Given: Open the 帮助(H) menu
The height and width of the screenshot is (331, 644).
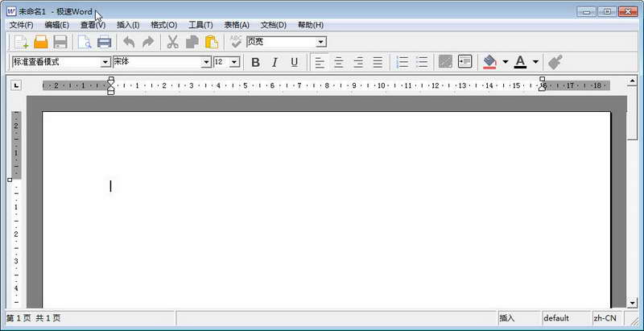Looking at the screenshot, I should [311, 25].
